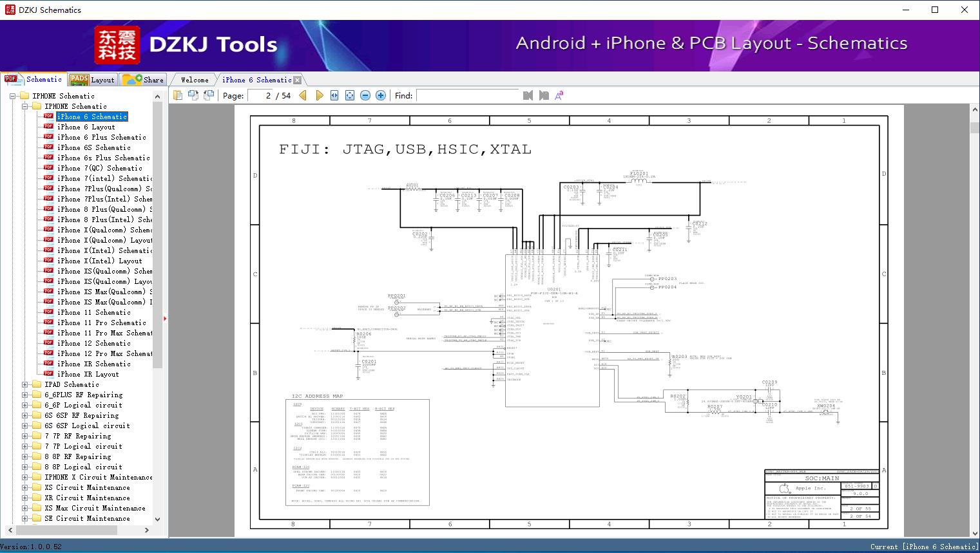Switch to the Welcome document tab

coord(195,80)
